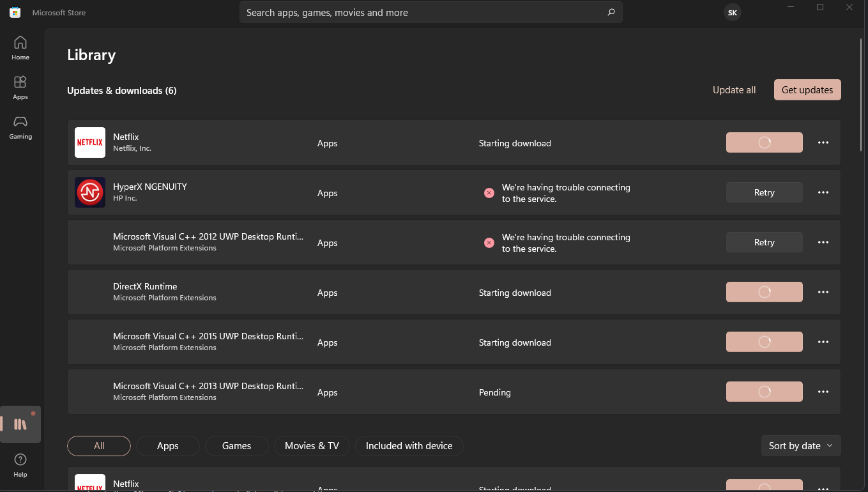Click the HyperX NGENUITY title text

[x=150, y=187]
